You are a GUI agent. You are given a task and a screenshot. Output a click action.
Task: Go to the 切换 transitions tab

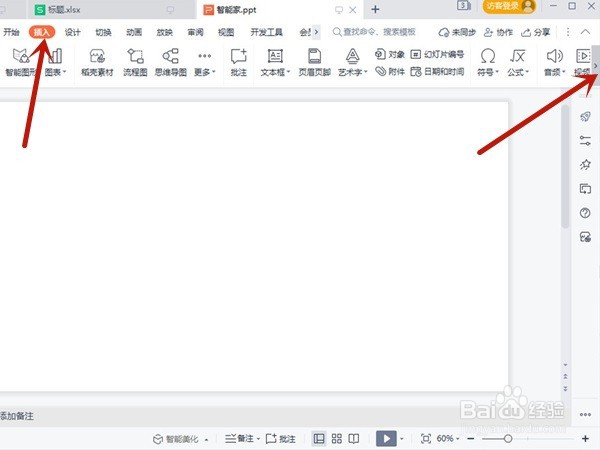103,32
